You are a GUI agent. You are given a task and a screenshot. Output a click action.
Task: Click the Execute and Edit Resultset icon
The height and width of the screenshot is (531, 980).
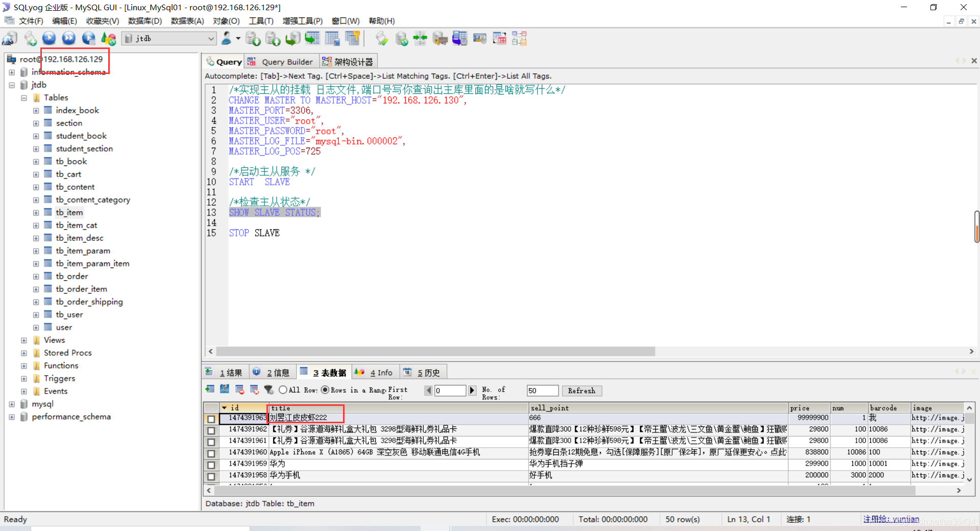point(89,38)
